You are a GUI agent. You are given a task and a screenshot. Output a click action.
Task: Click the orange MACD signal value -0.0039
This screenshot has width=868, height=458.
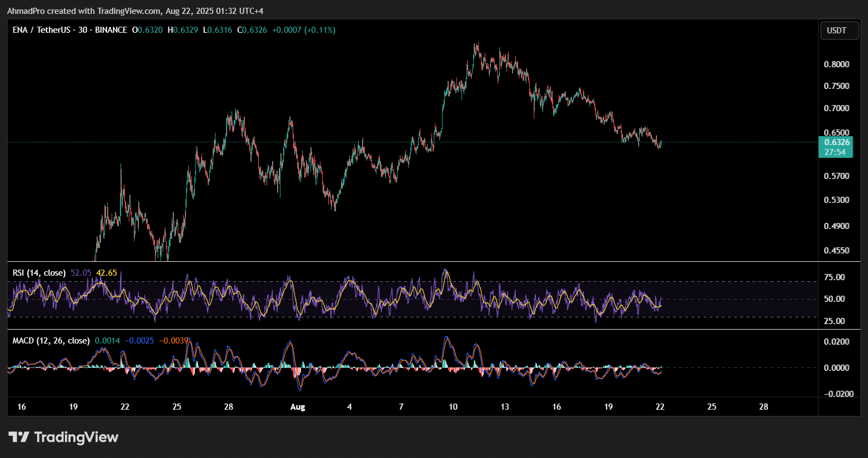(174, 340)
